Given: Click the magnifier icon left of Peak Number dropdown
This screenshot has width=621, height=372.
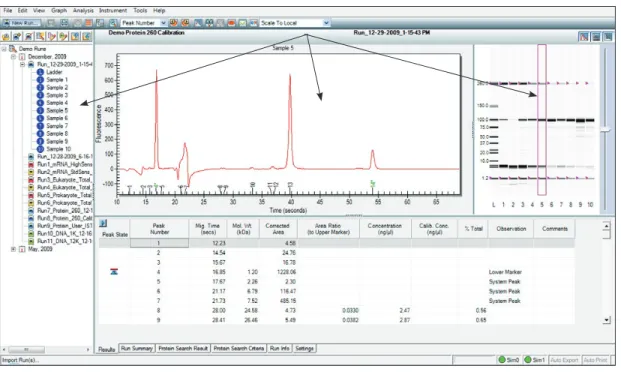Looking at the screenshot, I should pos(113,23).
